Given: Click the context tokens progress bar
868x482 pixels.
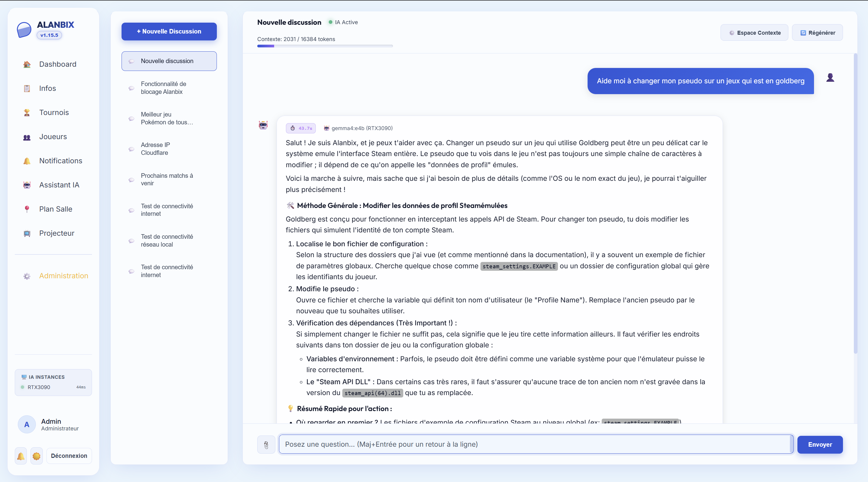Looking at the screenshot, I should [x=325, y=46].
